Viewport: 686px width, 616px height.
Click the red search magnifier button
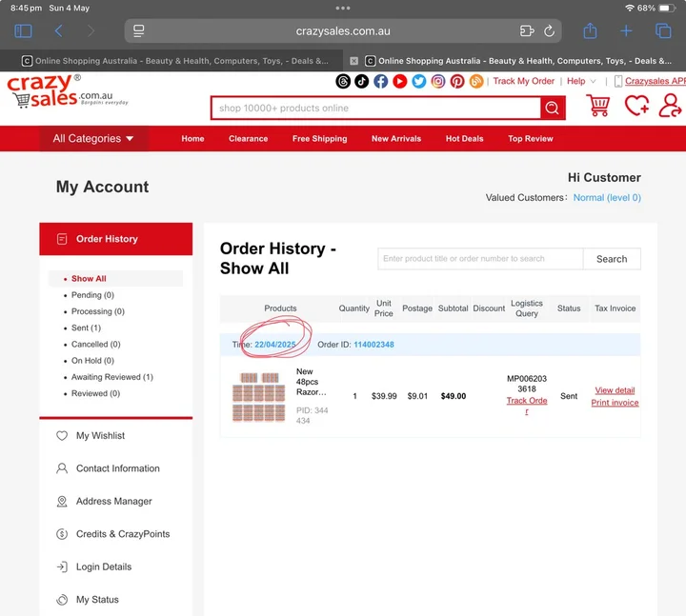click(x=552, y=109)
